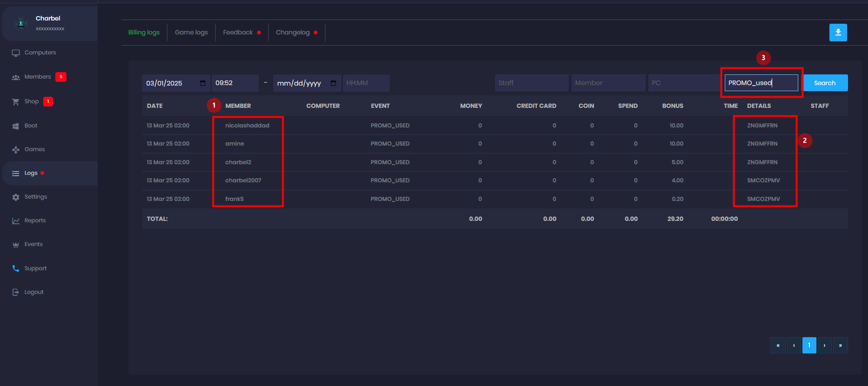Focus the Staff filter input field
Viewport: 868px width, 386px height.
click(531, 83)
